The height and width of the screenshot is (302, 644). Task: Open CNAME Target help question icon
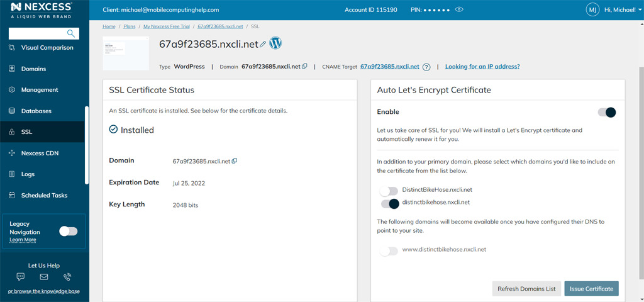[x=426, y=67]
